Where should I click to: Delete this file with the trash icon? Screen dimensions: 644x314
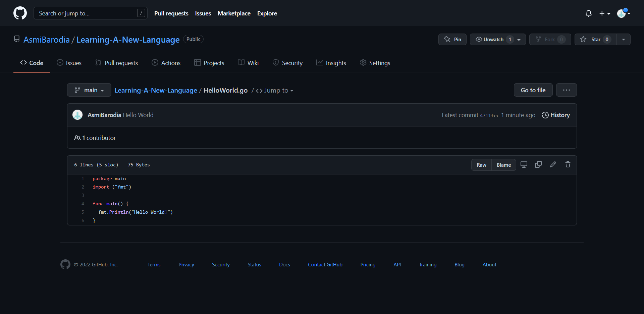[x=568, y=164]
